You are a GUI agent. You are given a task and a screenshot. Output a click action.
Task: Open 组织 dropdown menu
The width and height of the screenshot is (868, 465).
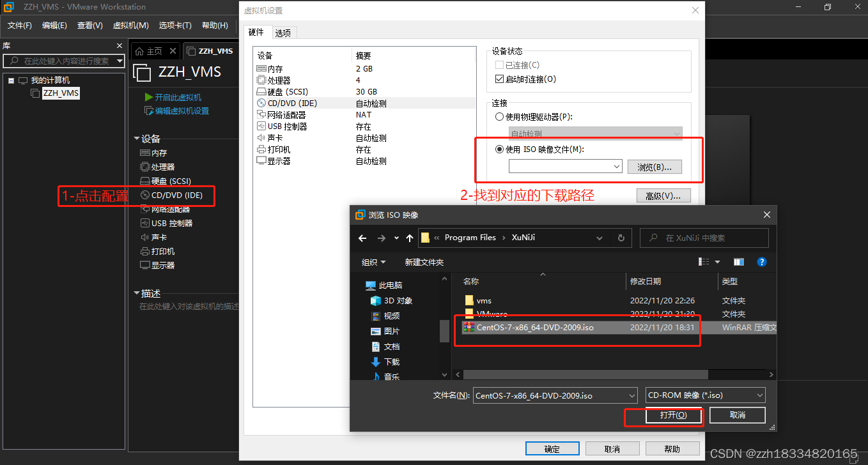coord(374,262)
